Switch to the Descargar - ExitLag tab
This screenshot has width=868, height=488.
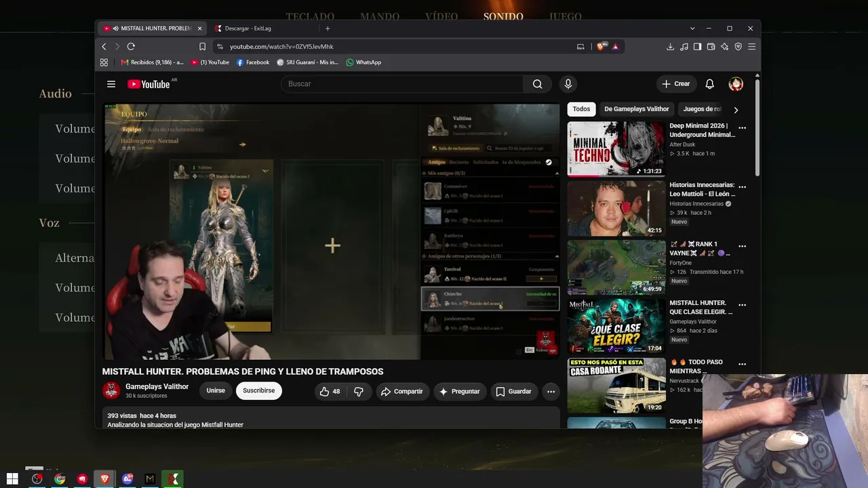[263, 28]
